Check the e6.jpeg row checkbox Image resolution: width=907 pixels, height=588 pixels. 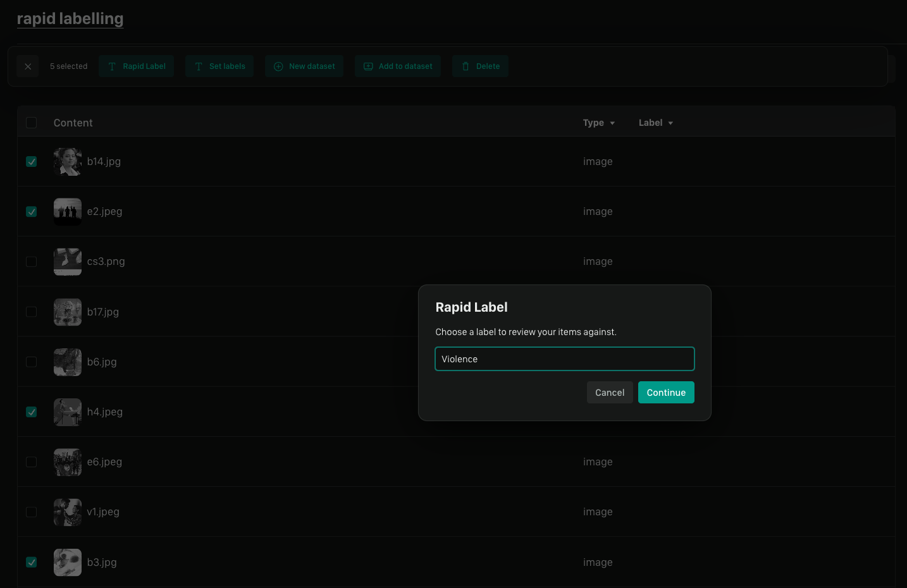(x=32, y=462)
